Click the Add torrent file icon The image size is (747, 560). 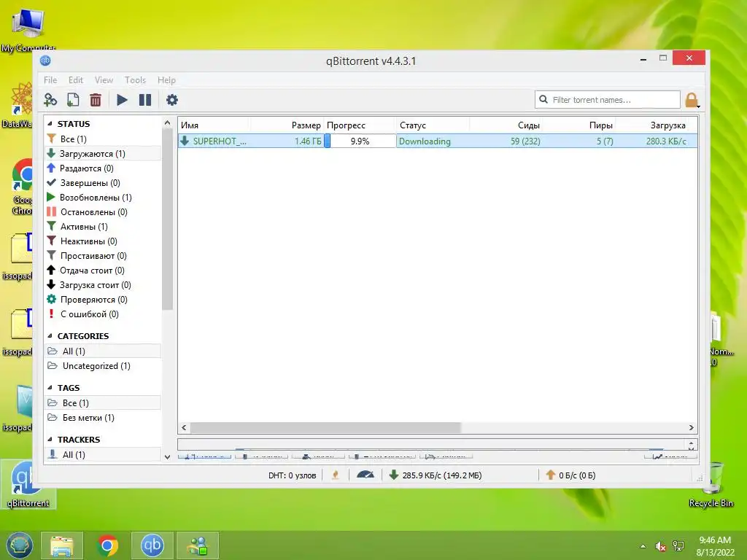click(73, 100)
